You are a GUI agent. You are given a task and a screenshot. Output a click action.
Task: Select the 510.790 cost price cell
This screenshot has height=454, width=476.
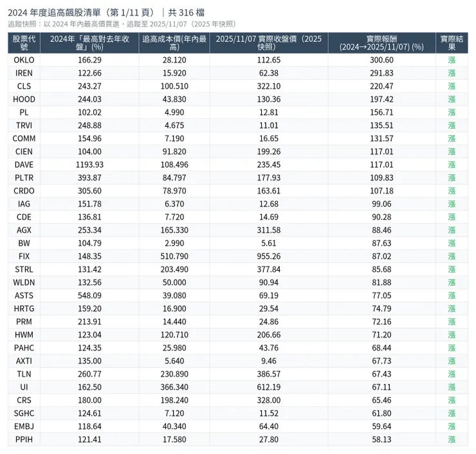174,256
